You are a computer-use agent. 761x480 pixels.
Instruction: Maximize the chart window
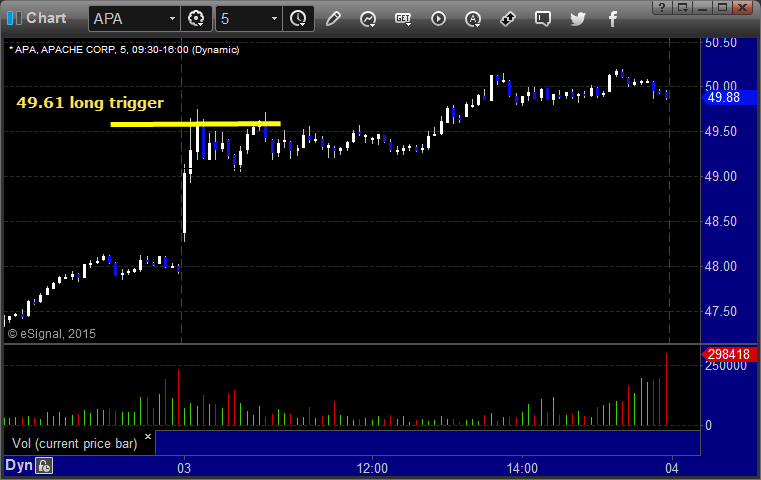722,7
